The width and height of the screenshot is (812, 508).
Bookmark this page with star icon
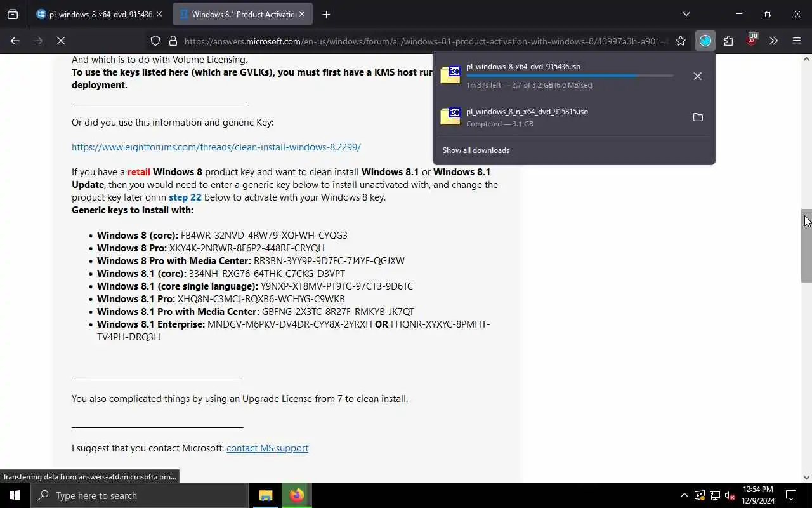[681, 41]
